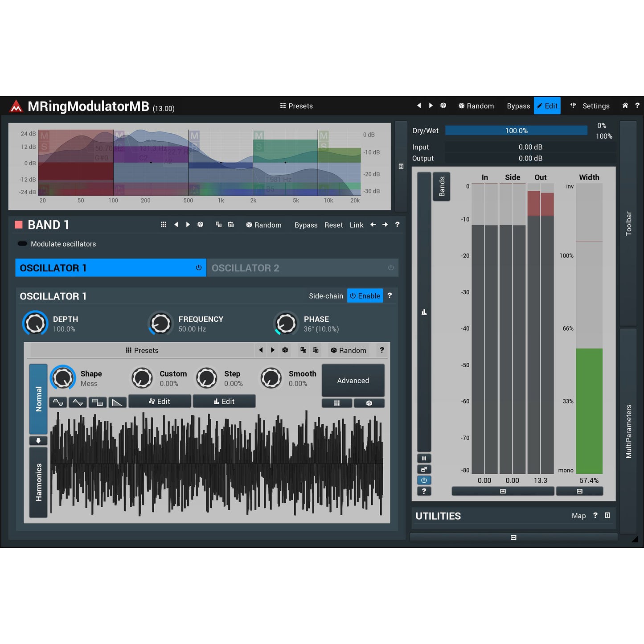Image resolution: width=644 pixels, height=644 pixels.
Task: Open the Bands panel selector
Action: point(441,186)
